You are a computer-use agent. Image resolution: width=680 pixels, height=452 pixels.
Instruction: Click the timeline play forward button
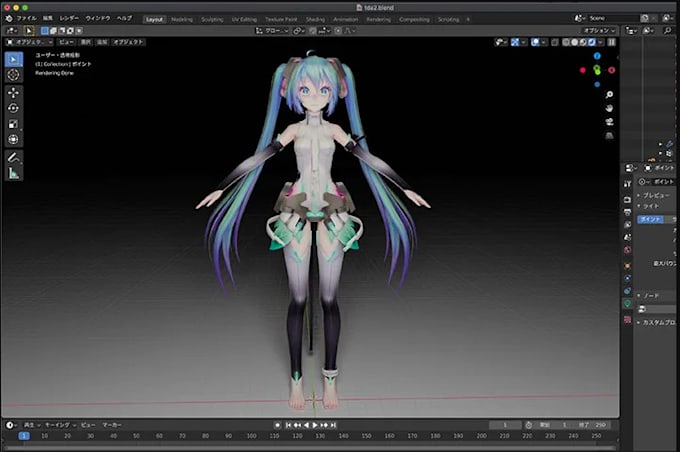tap(315, 426)
